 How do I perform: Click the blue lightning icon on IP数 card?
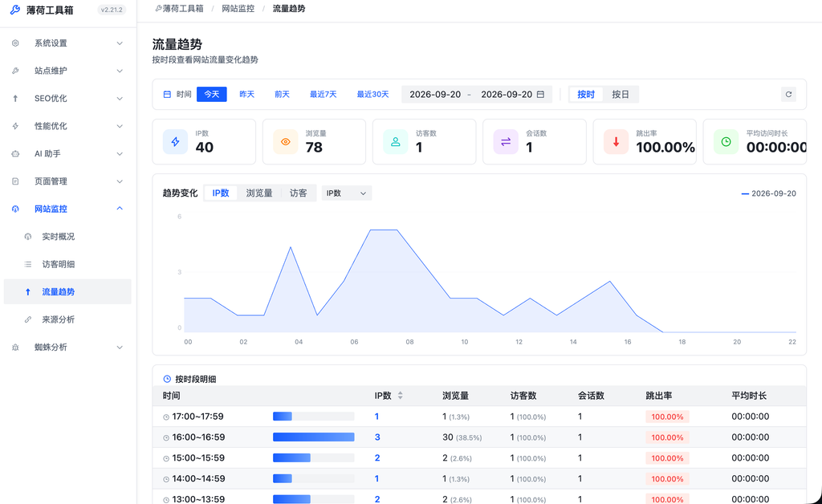pos(175,141)
